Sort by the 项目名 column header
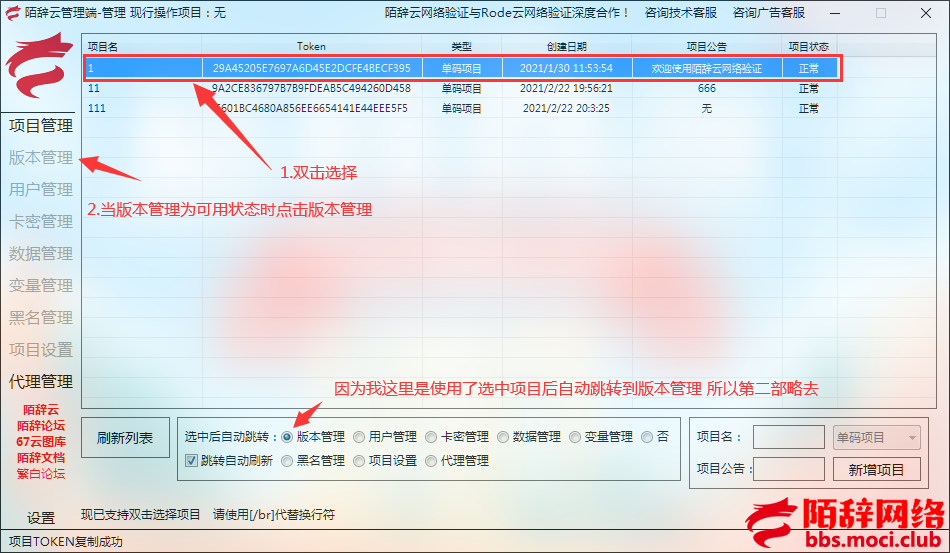The width and height of the screenshot is (950, 553). [142, 47]
